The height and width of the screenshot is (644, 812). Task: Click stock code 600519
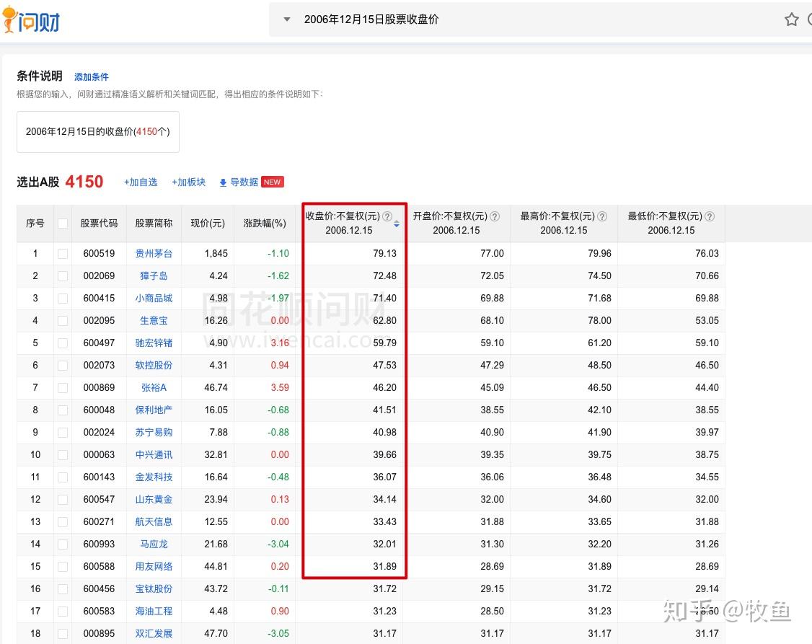point(99,254)
